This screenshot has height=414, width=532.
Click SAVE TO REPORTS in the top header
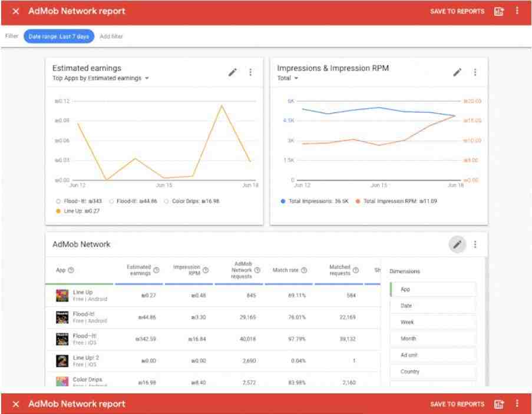(457, 12)
